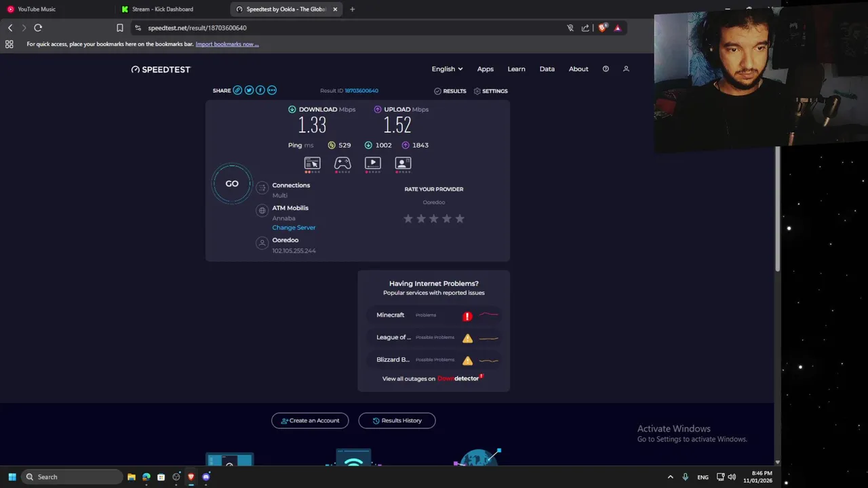The width and height of the screenshot is (868, 488).
Task: Click the share page icon in address bar
Action: [x=585, y=28]
